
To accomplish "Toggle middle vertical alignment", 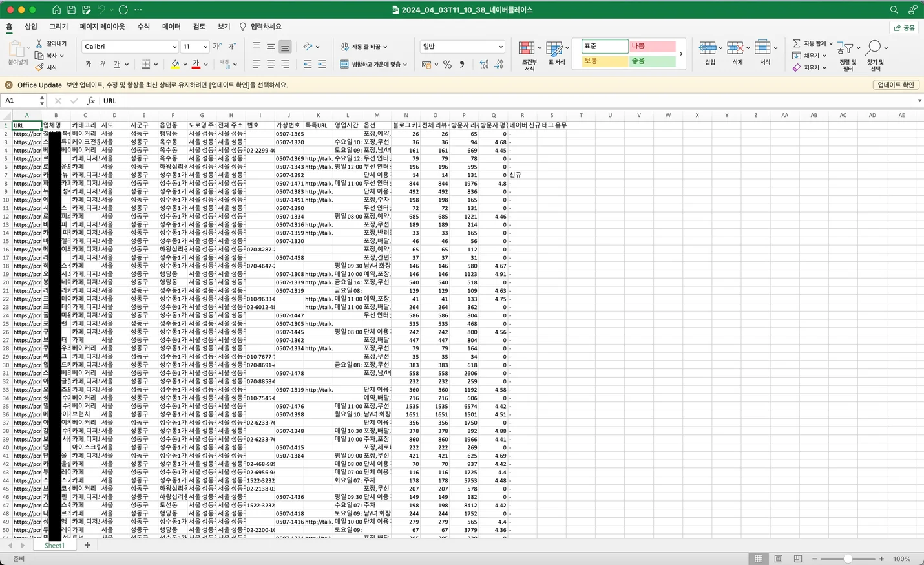I will [271, 47].
